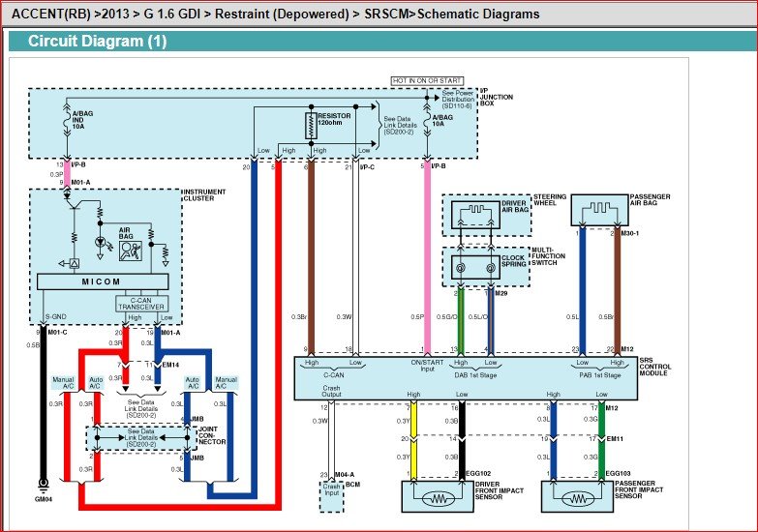Select the driver air bag squib symbol
758x532 pixels.
click(475, 215)
